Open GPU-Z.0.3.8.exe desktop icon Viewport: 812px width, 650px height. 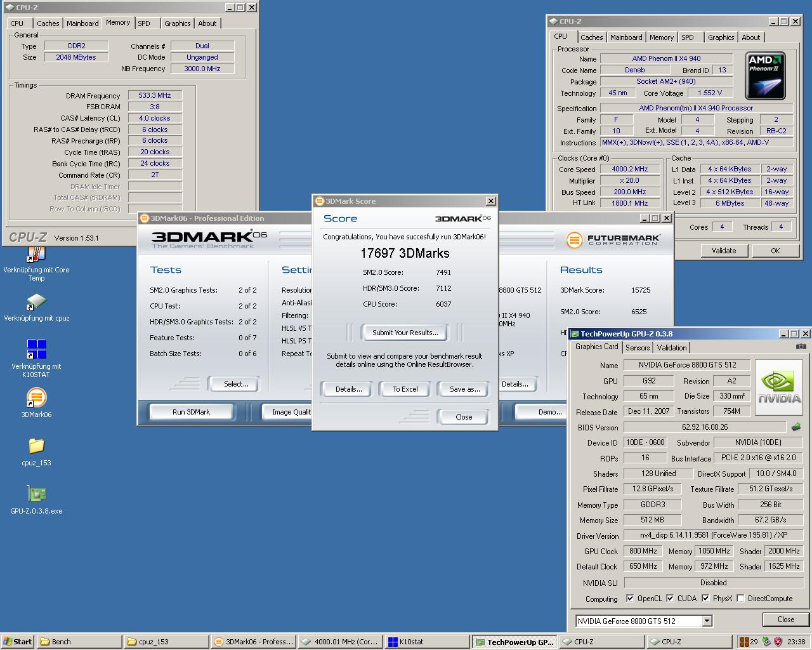(x=36, y=500)
